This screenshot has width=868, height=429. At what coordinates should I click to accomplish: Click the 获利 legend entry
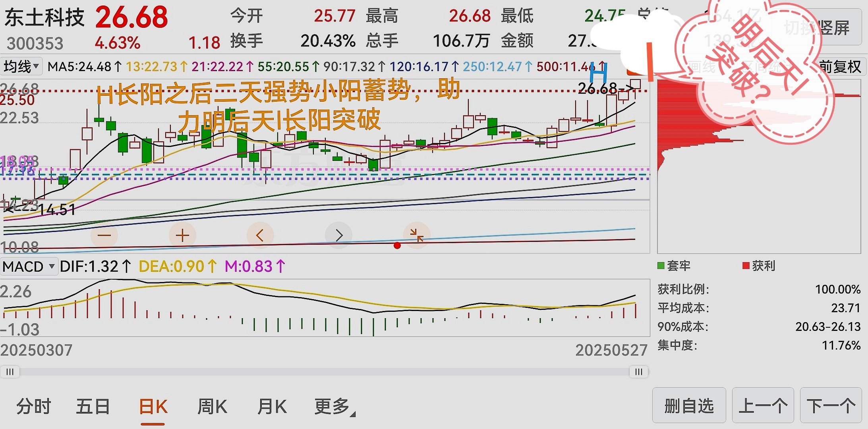(x=759, y=265)
